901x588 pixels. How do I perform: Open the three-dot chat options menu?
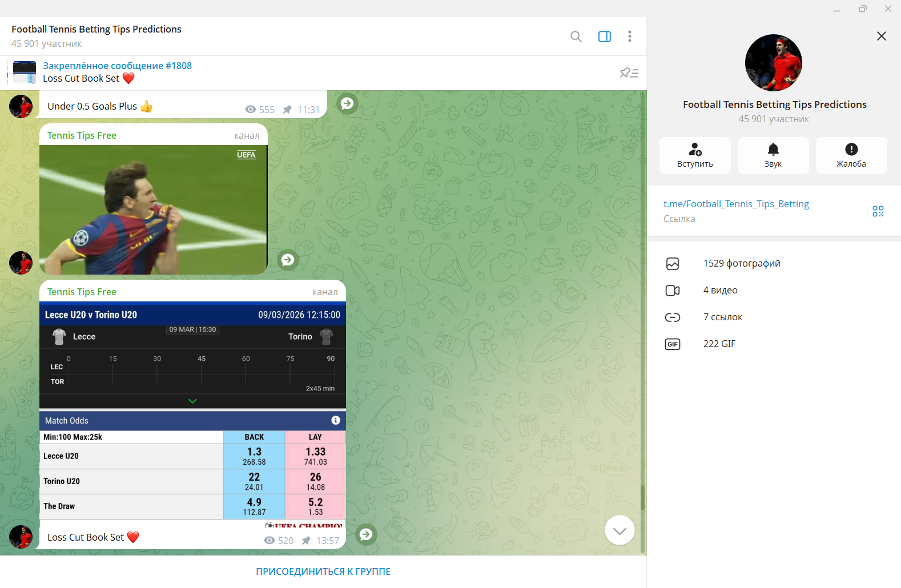629,37
